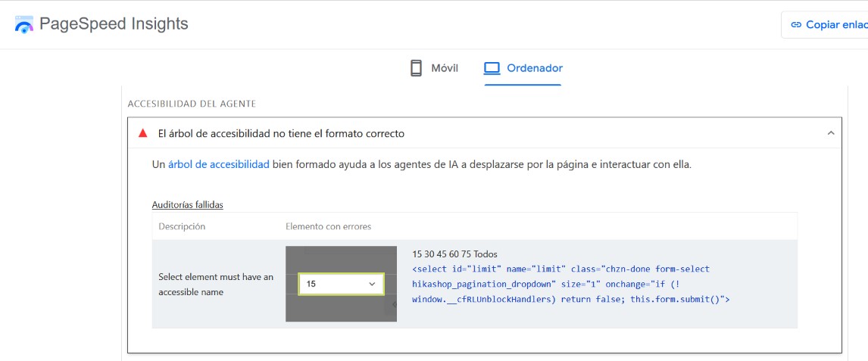Click the 15 dropdown in the thumbnail
Screen dimensions: 868x361
[341, 284]
